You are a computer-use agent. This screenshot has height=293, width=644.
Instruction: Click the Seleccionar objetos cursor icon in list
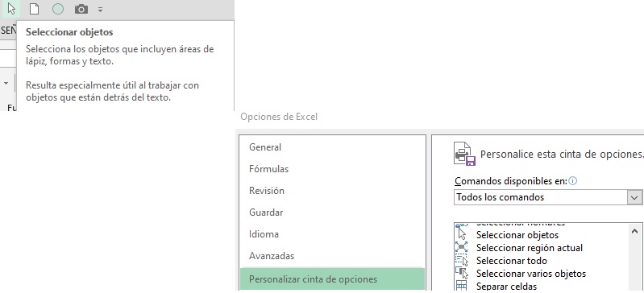(462, 235)
